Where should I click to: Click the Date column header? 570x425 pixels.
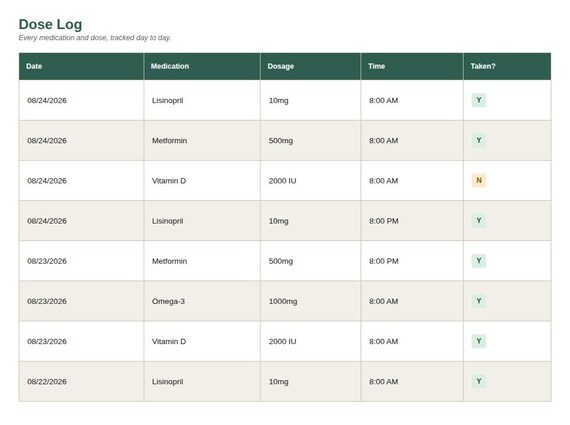[x=81, y=66]
